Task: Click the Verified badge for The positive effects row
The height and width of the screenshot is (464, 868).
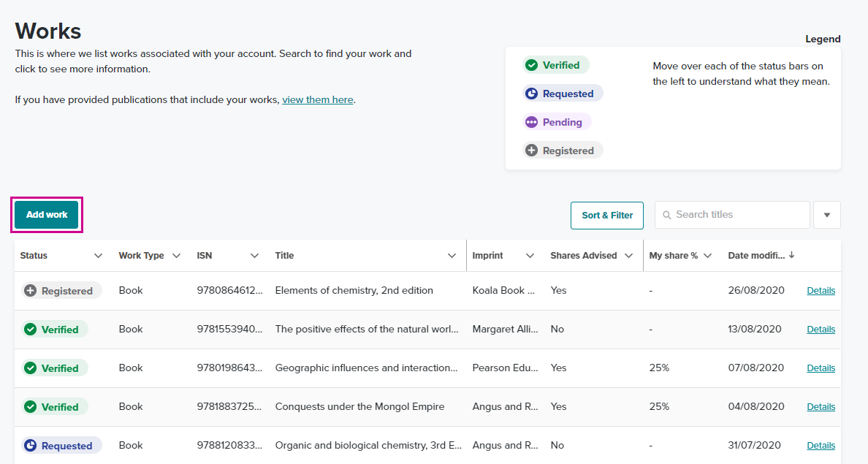Action: click(x=54, y=330)
